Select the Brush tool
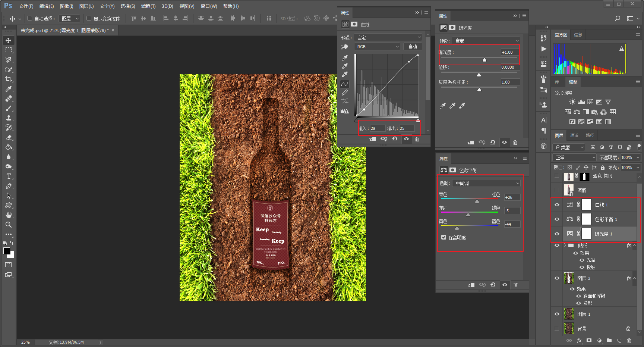Image resolution: width=644 pixels, height=347 pixels. coord(9,108)
